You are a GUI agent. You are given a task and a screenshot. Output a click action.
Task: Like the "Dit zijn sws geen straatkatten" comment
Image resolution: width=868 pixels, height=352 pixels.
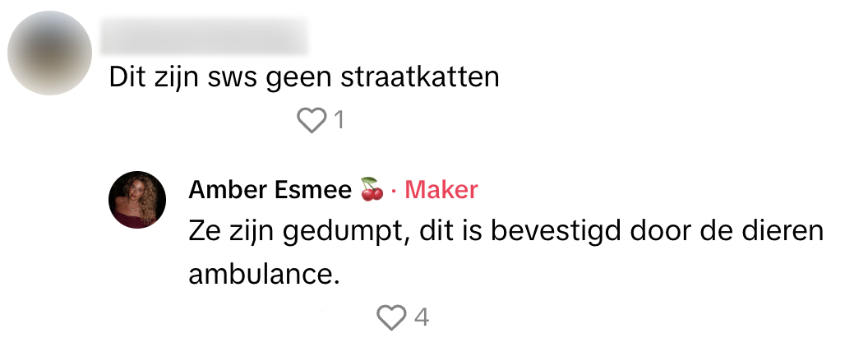[x=312, y=121]
